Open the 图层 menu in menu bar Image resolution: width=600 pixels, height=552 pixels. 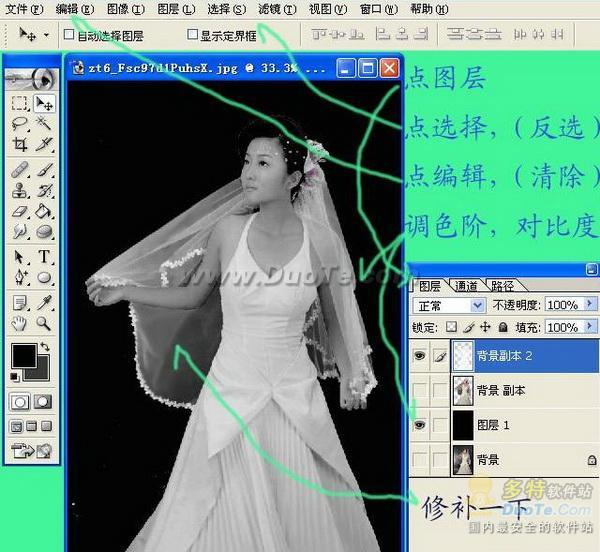(x=176, y=9)
